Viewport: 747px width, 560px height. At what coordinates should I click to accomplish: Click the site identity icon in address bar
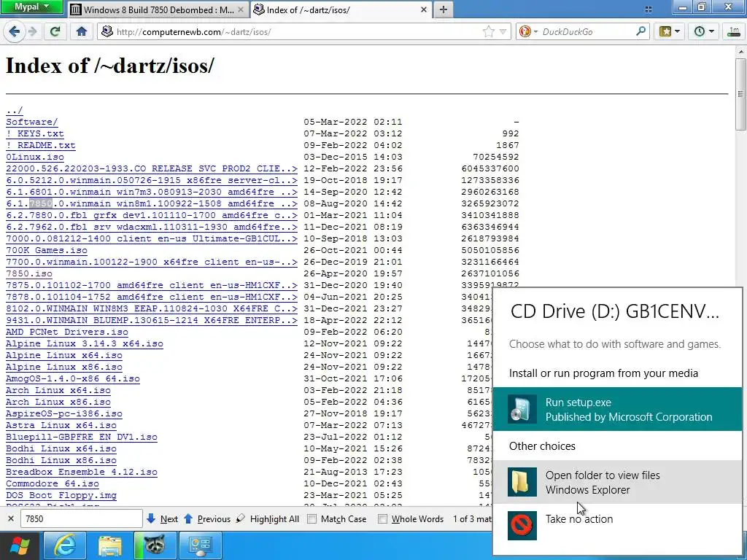[107, 32]
